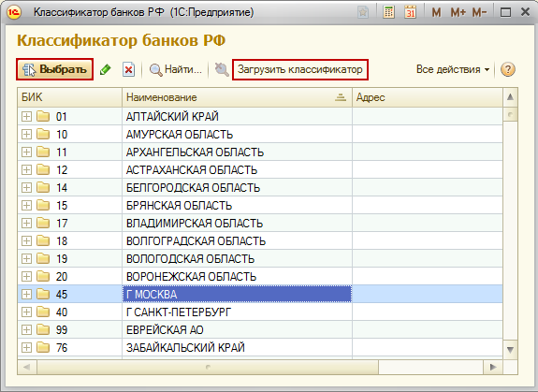Click the Загрузить классификатор button
538x392 pixels.
[x=300, y=69]
